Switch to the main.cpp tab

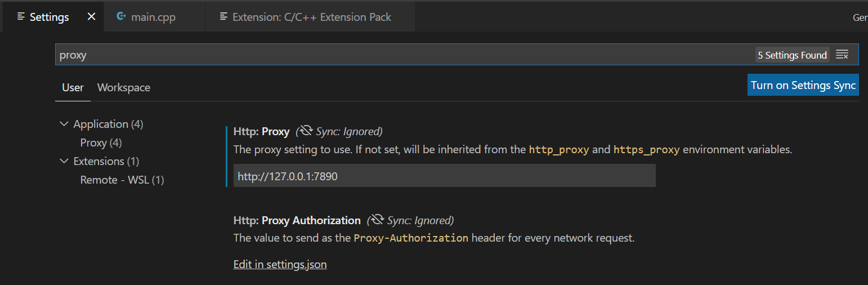153,17
